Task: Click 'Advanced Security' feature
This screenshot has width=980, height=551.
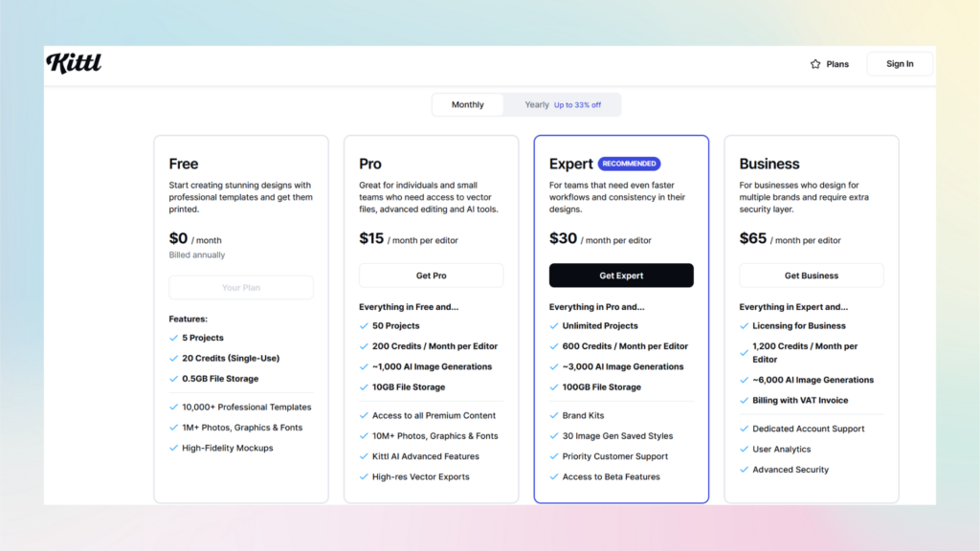Action: [x=791, y=470]
